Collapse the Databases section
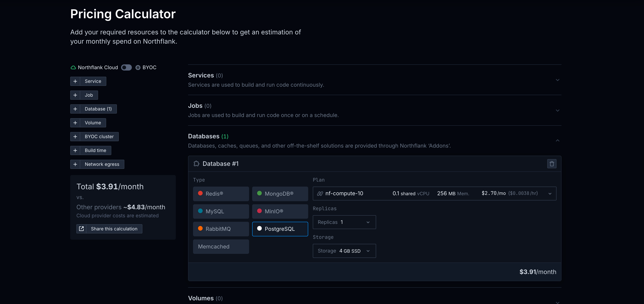The image size is (644, 304). pos(557,140)
